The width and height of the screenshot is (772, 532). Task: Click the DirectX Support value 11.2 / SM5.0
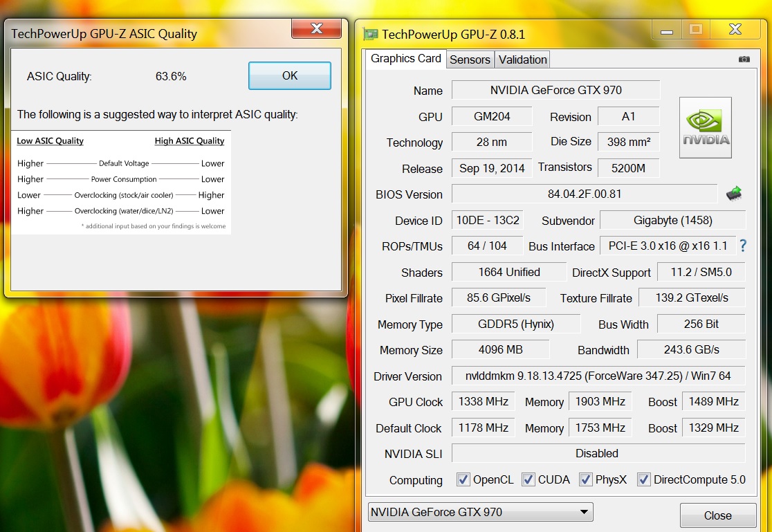pos(701,273)
